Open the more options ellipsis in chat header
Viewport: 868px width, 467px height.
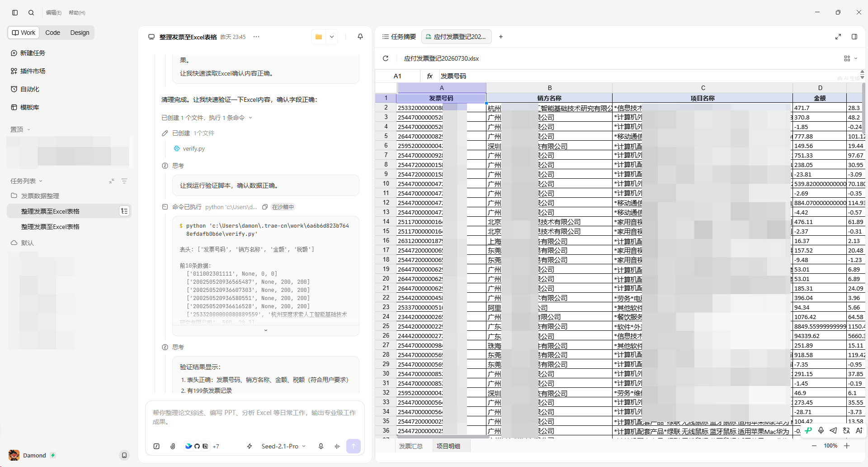pyautogui.click(x=256, y=37)
